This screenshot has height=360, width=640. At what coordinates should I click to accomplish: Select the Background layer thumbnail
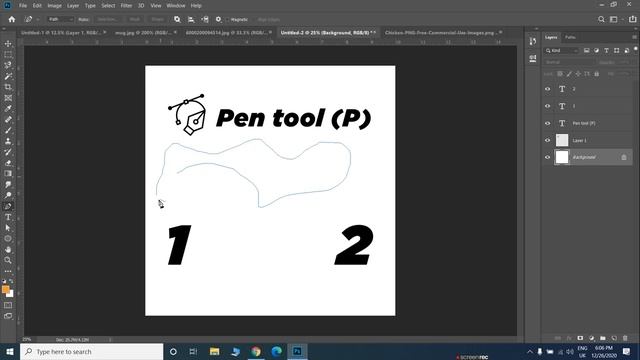(562, 157)
